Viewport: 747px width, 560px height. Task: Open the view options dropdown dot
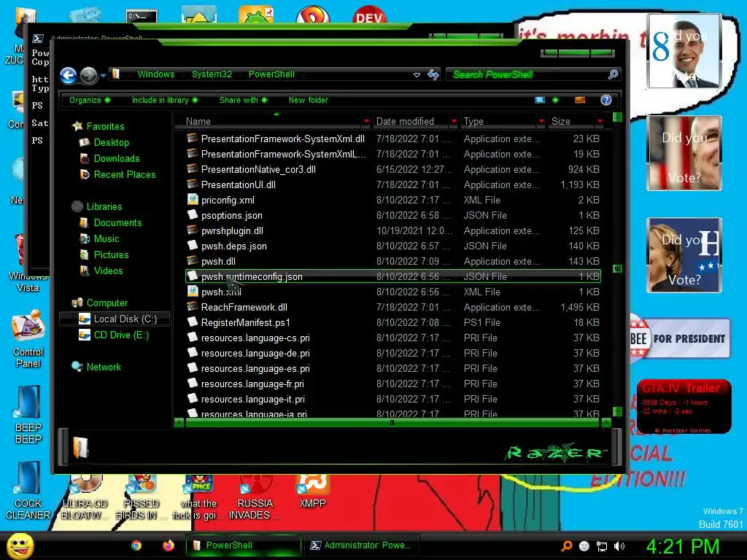pyautogui.click(x=555, y=100)
